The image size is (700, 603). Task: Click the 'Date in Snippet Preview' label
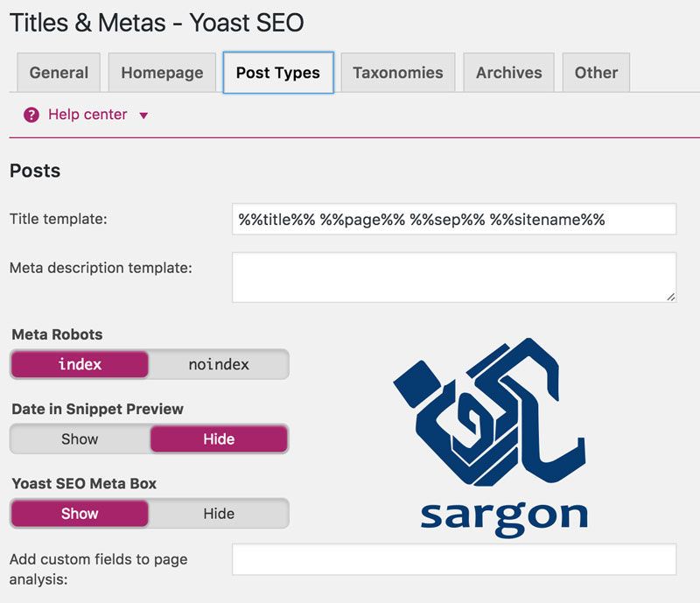click(x=98, y=409)
